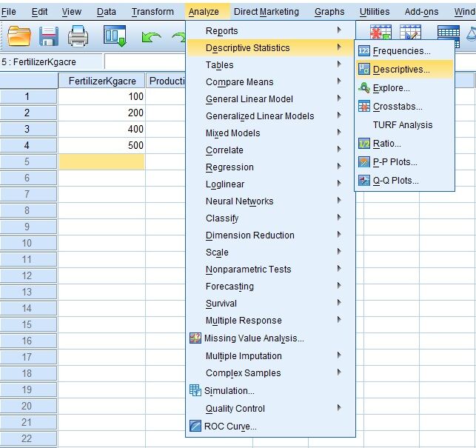Click the grid with pencil toolbar icon
Screen dimensions: 476x448
click(410, 32)
